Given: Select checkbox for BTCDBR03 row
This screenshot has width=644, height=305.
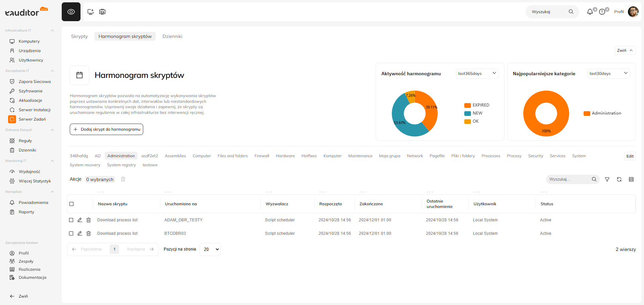Looking at the screenshot, I should (x=71, y=233).
